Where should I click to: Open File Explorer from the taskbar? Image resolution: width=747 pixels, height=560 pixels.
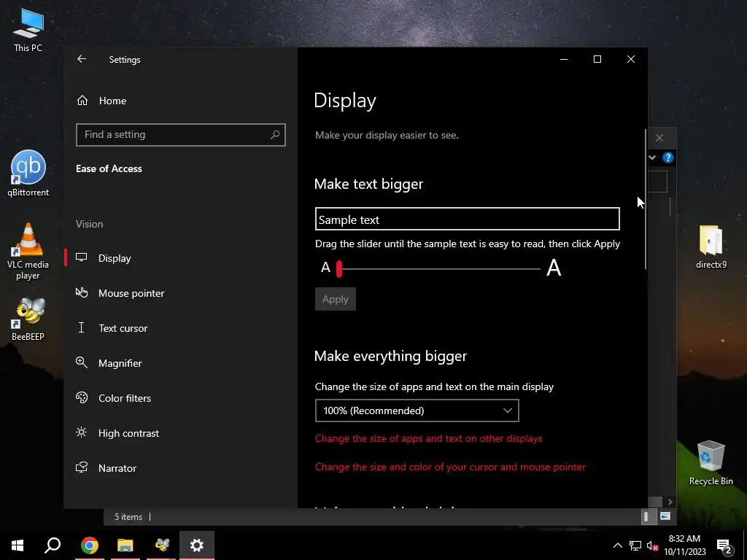click(125, 545)
